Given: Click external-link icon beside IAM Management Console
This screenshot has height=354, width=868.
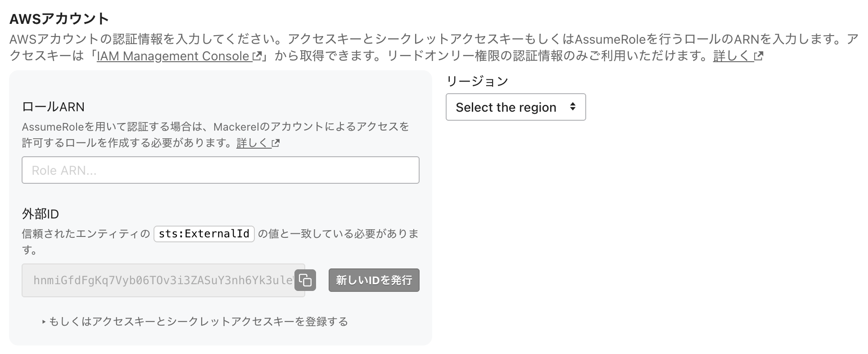Looking at the screenshot, I should pyautogui.click(x=257, y=56).
